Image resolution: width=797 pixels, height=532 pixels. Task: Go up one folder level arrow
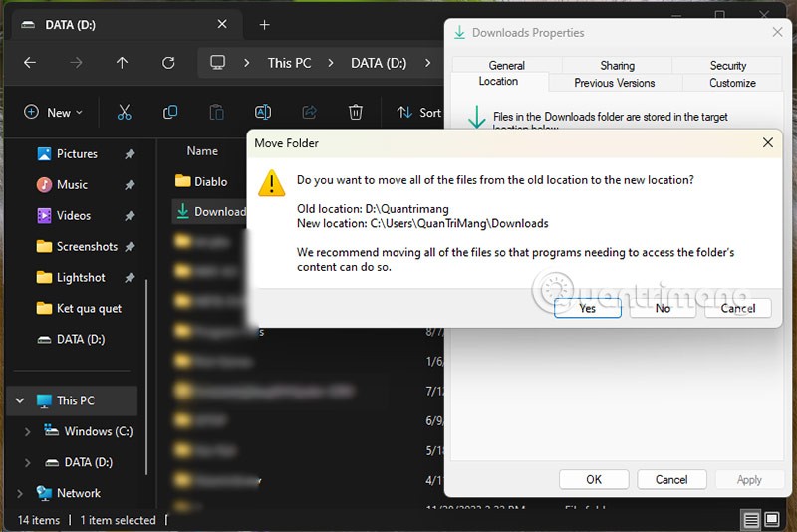coord(122,63)
